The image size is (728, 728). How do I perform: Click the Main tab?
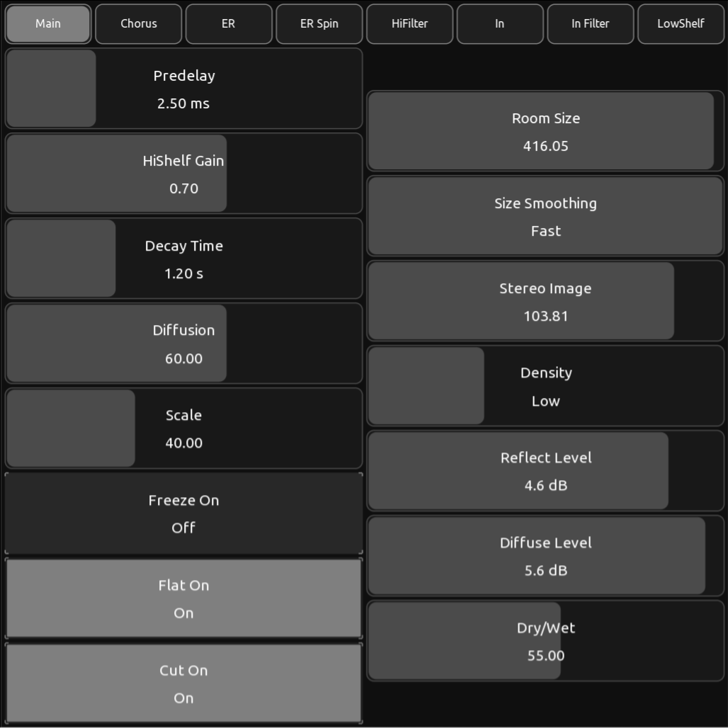pyautogui.click(x=48, y=24)
